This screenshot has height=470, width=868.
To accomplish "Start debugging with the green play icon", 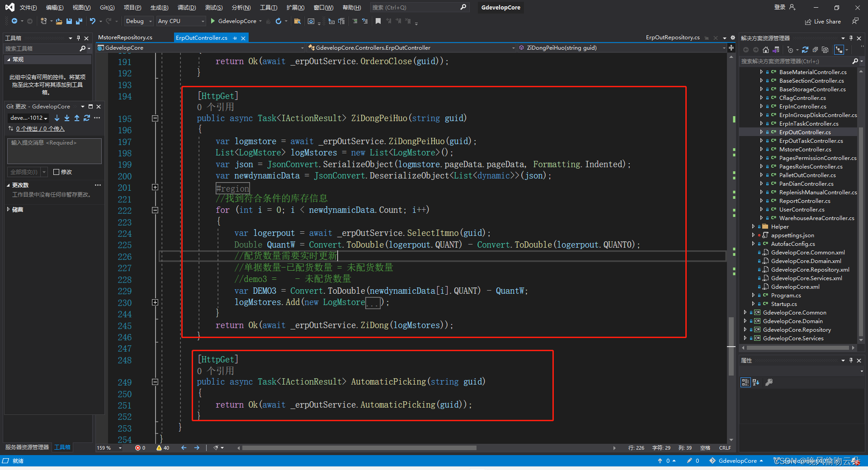I will point(212,21).
